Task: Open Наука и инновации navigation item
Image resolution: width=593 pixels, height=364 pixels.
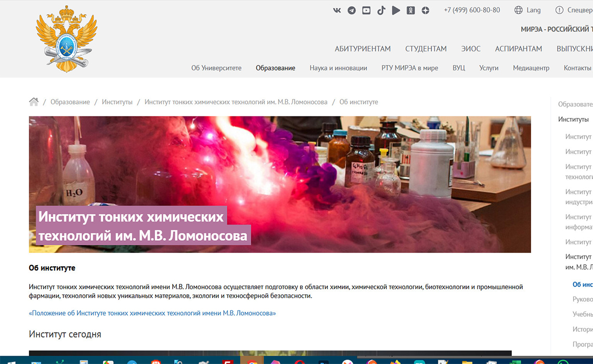Action: 339,68
